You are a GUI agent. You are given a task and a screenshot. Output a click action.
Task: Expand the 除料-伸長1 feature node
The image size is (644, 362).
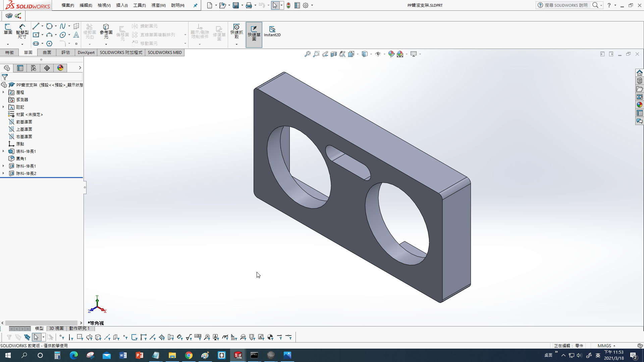coord(3,166)
